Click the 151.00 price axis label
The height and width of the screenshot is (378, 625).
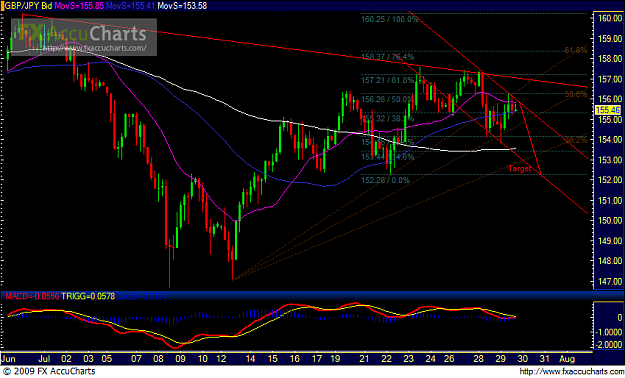[609, 200]
